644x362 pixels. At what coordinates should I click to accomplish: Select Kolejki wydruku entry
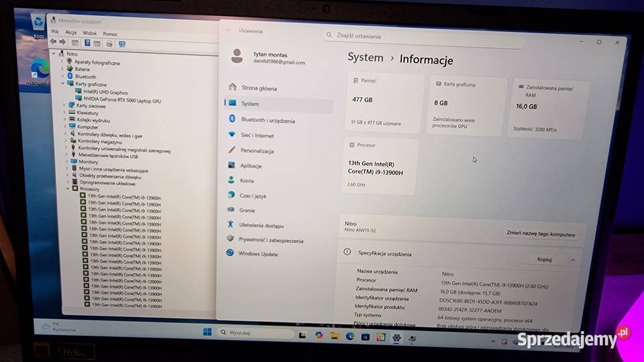pyautogui.click(x=93, y=120)
